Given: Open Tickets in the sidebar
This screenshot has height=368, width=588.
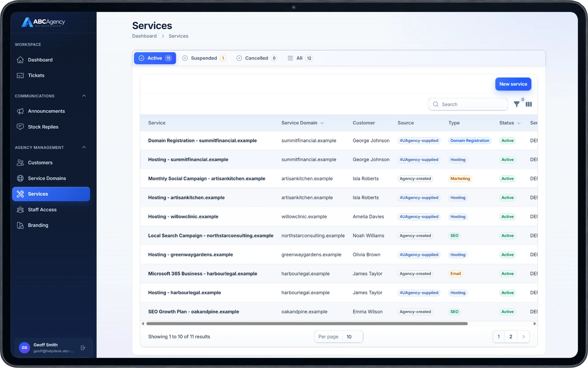Looking at the screenshot, I should [x=51, y=75].
